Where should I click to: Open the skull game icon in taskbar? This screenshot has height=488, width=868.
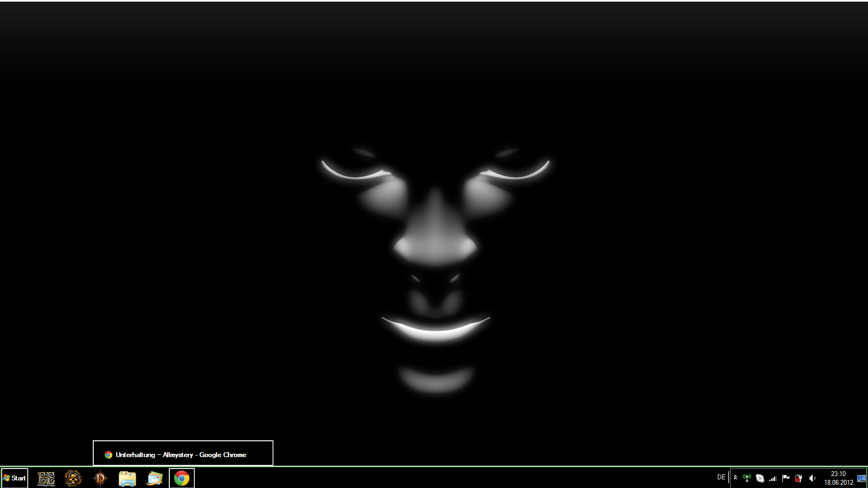[x=73, y=478]
